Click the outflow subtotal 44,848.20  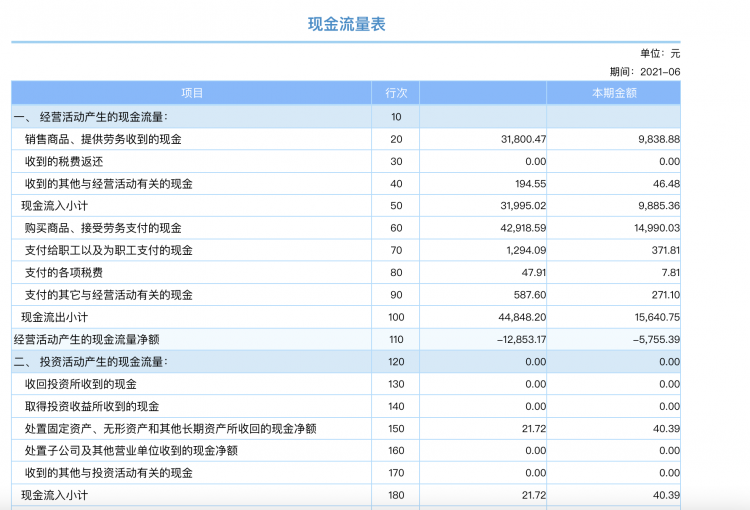[x=522, y=317]
